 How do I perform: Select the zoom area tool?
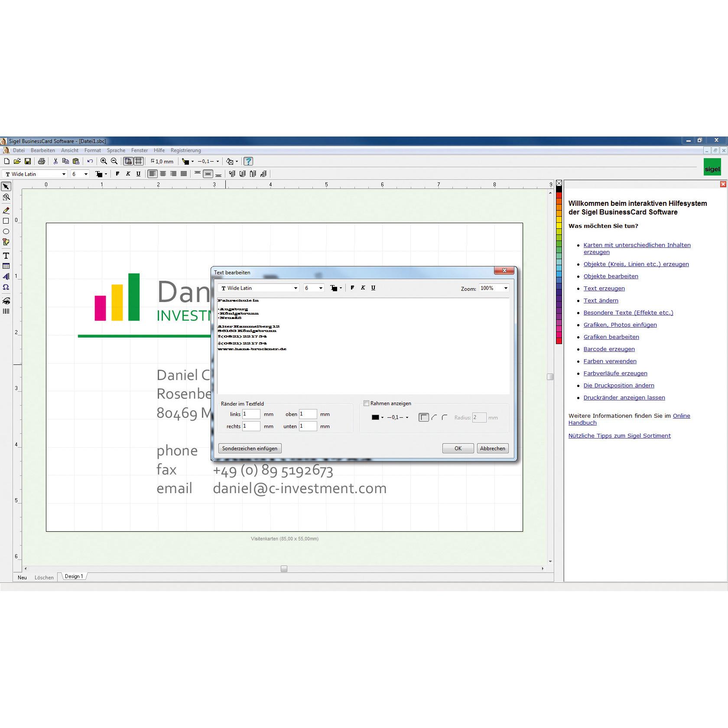pos(6,197)
